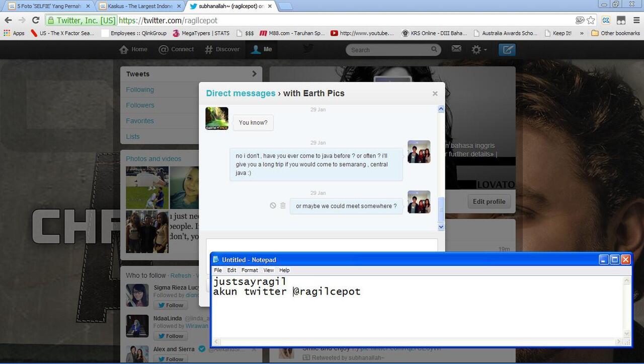Image resolution: width=644 pixels, height=364 pixels.
Task: Follow Sigma Rieza Lucy
Action: (171, 305)
